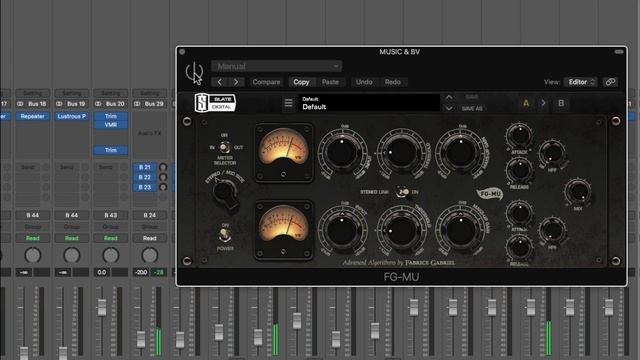Click the Paste button
640x360 pixels.
(330, 82)
